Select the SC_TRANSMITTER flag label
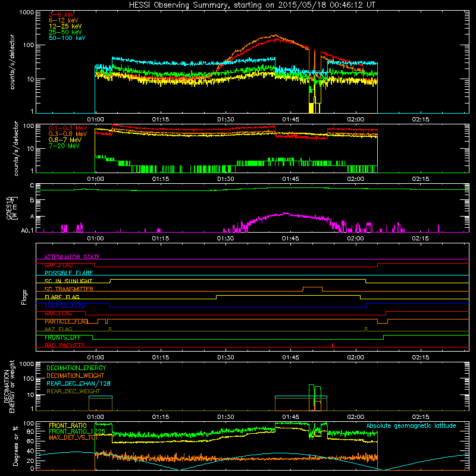 pos(69,289)
